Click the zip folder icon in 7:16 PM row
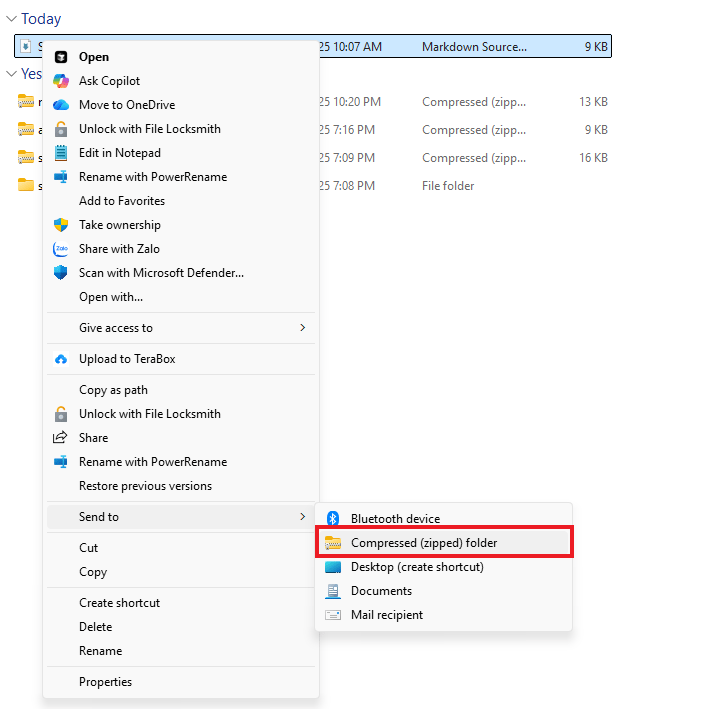The image size is (706, 709). tap(26, 129)
